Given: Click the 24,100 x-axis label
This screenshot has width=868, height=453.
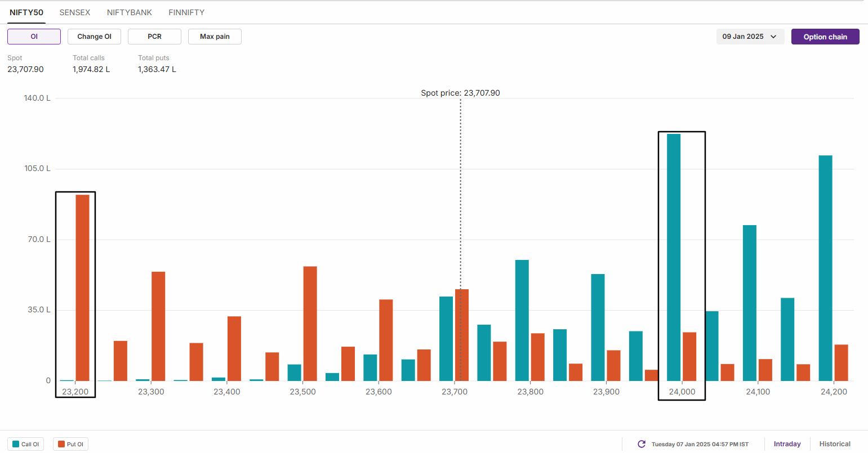Looking at the screenshot, I should pos(758,392).
